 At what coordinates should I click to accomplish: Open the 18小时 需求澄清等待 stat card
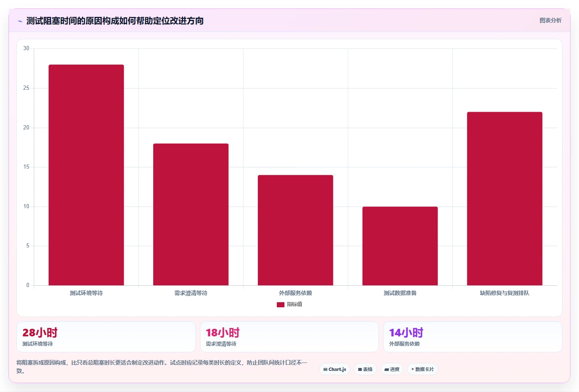(x=289, y=337)
